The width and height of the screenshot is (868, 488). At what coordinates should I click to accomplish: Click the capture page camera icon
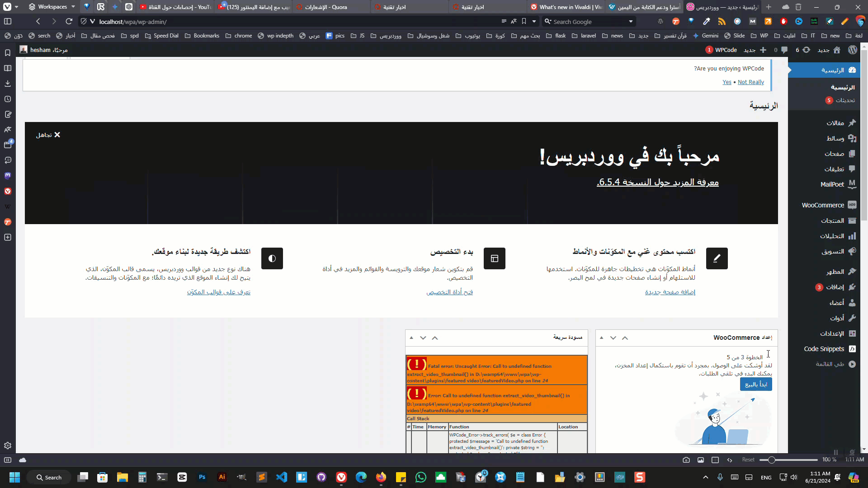click(686, 460)
